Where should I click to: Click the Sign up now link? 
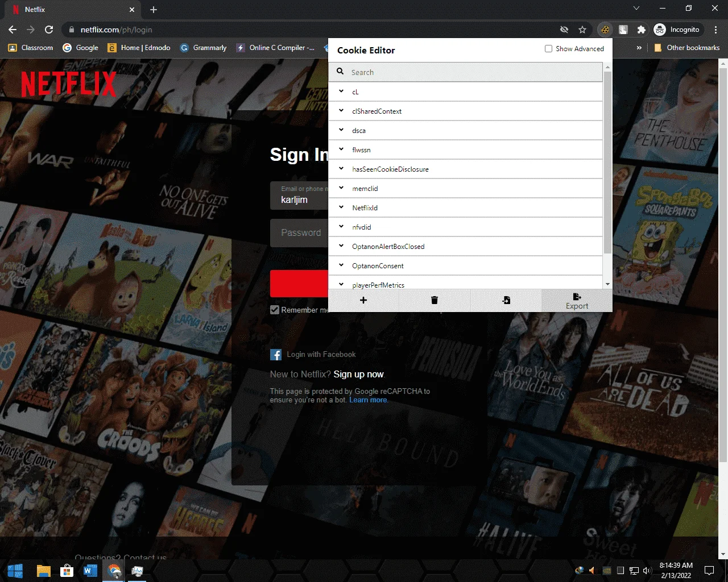point(358,374)
